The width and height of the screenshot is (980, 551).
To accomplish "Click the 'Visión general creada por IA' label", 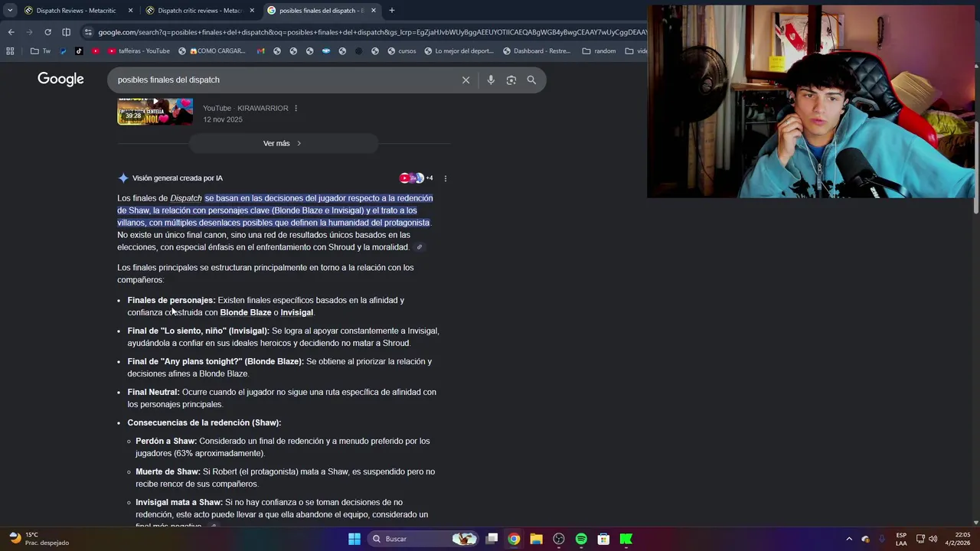I will pos(178,178).
